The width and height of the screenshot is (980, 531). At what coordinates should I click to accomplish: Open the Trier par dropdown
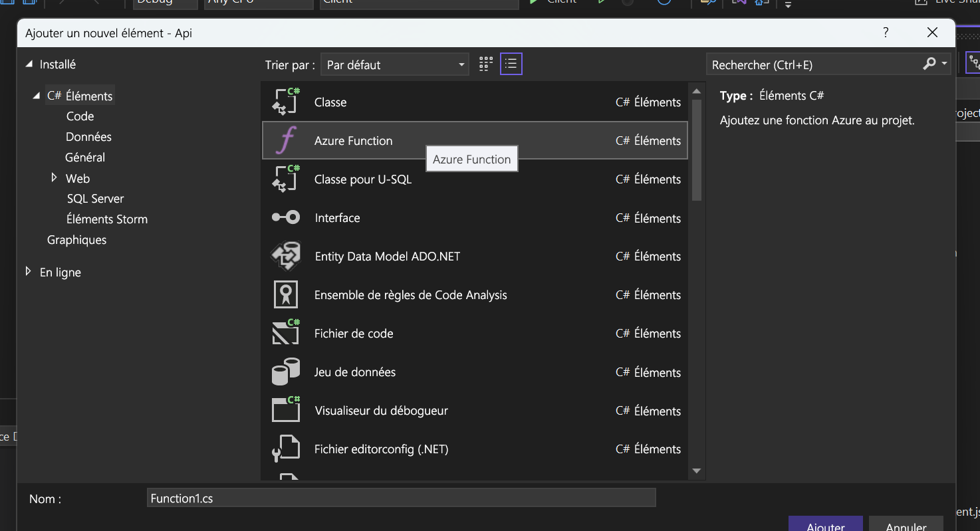(x=395, y=64)
